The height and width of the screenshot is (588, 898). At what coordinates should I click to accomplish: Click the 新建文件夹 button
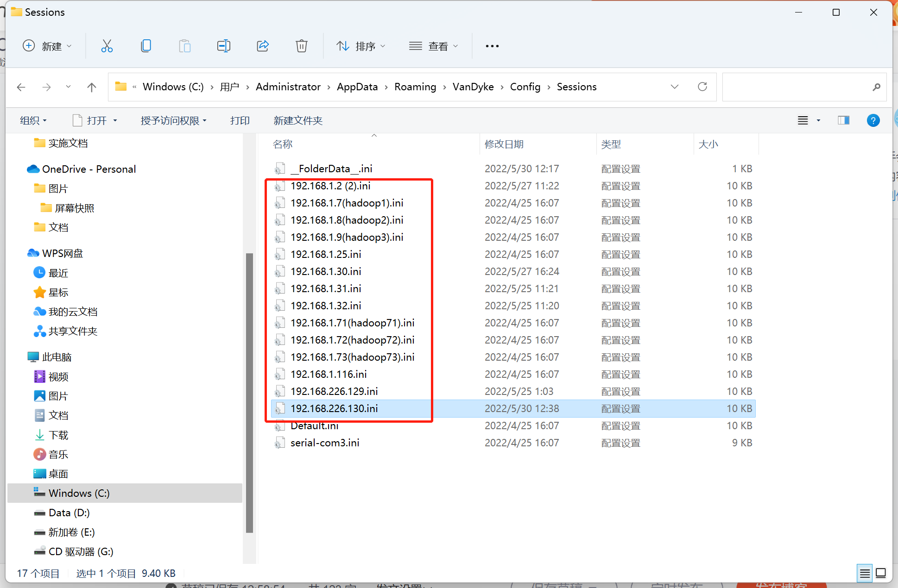(298, 120)
